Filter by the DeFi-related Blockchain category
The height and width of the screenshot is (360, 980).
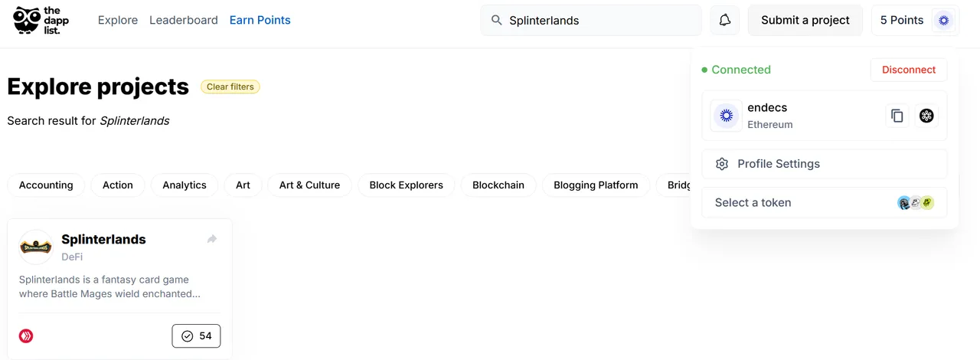click(498, 185)
